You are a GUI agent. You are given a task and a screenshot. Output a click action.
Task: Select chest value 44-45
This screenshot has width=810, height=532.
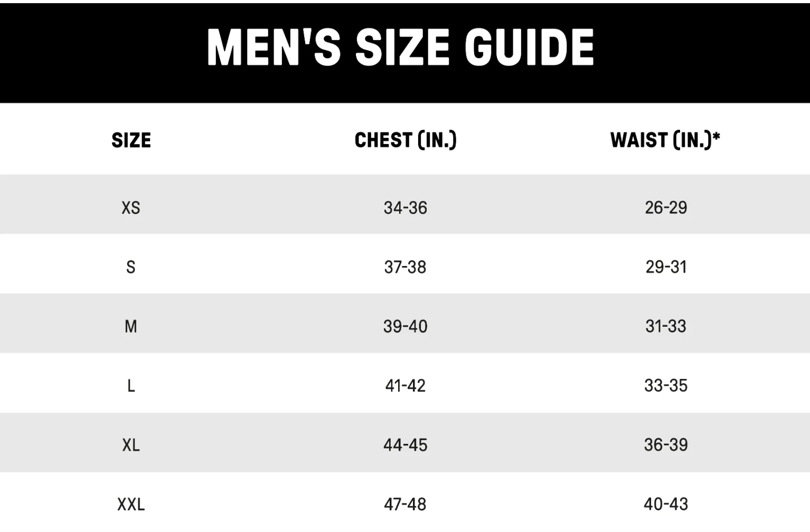406,445
